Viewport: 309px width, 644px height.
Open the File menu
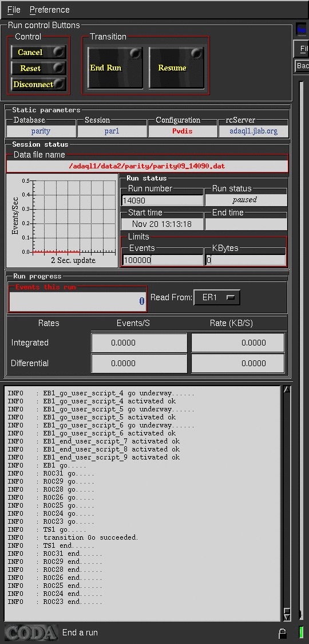(14, 9)
